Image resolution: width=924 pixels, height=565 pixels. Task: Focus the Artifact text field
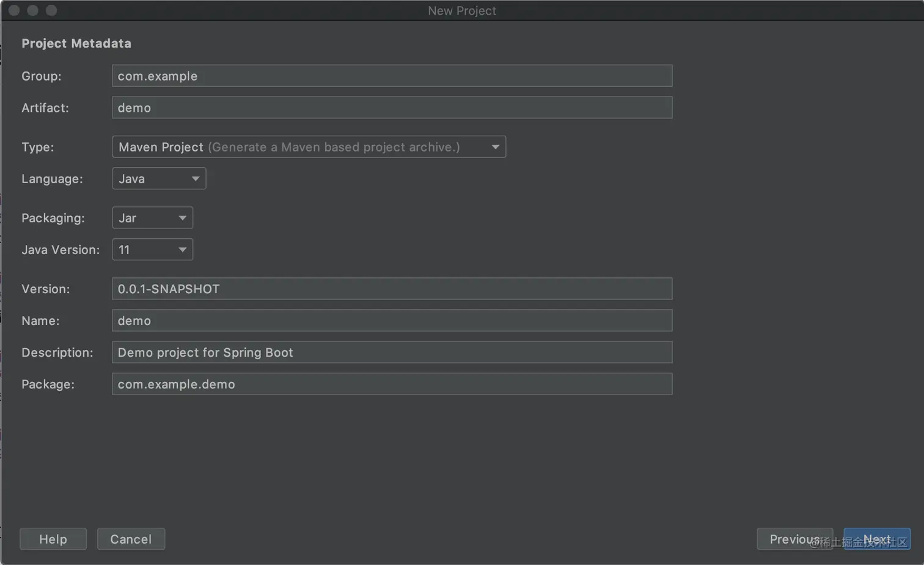(x=392, y=108)
